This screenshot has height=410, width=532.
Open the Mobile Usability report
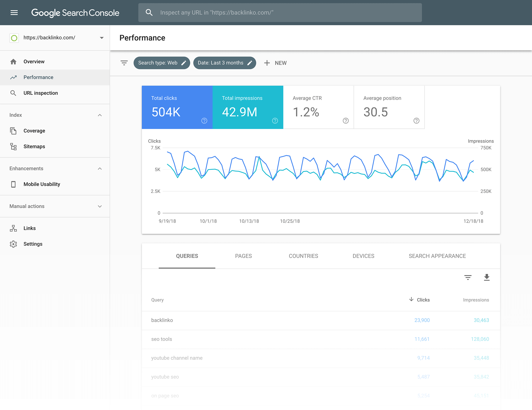[x=55, y=184]
